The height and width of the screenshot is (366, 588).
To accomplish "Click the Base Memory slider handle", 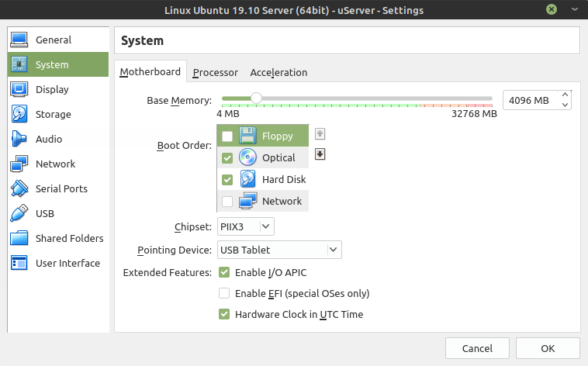I will coord(256,98).
